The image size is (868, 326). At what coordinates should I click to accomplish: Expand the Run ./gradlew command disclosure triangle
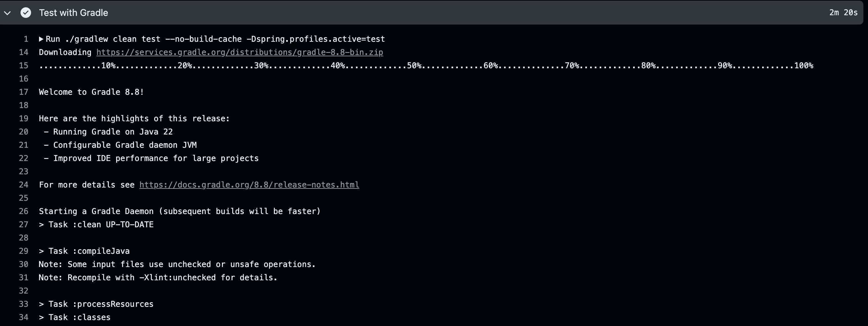(41, 39)
